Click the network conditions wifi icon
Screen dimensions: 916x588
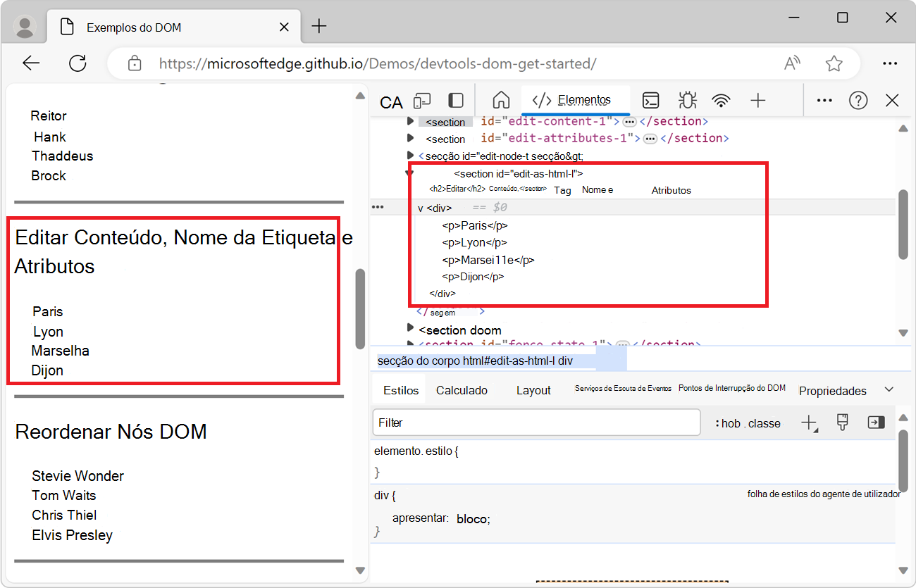(722, 101)
